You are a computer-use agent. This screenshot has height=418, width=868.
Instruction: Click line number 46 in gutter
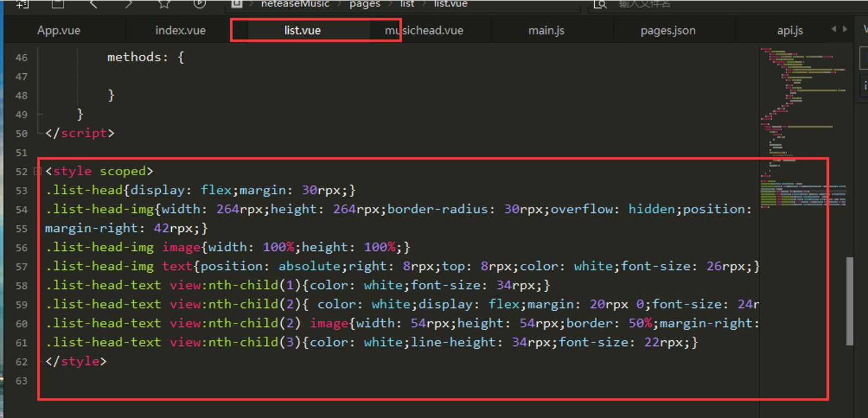(x=21, y=58)
